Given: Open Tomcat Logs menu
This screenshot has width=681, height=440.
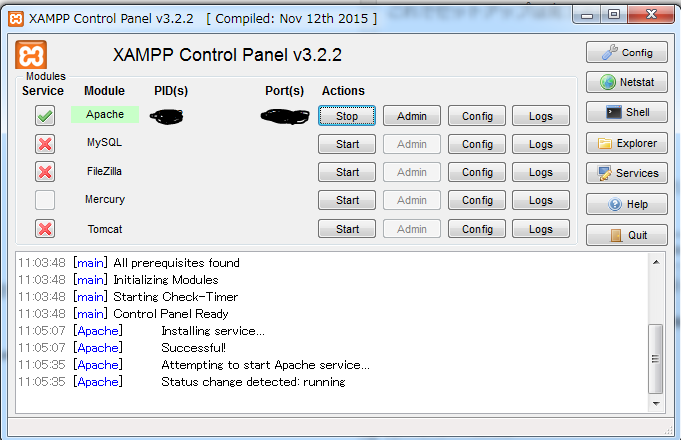Looking at the screenshot, I should pyautogui.click(x=541, y=229).
